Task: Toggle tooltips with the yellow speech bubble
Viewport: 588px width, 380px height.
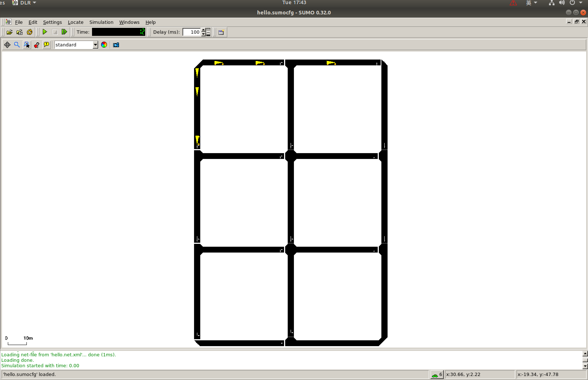Action: pos(46,45)
